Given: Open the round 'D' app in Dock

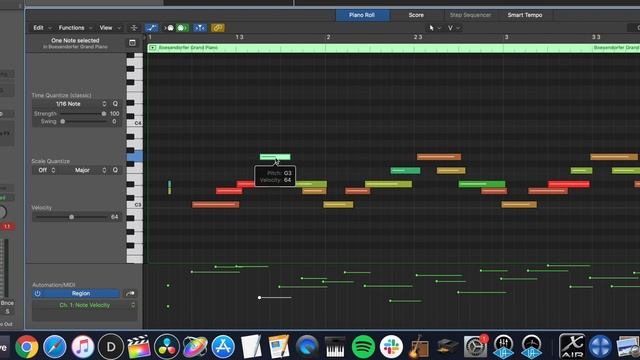Looking at the screenshot, I should (x=111, y=347).
